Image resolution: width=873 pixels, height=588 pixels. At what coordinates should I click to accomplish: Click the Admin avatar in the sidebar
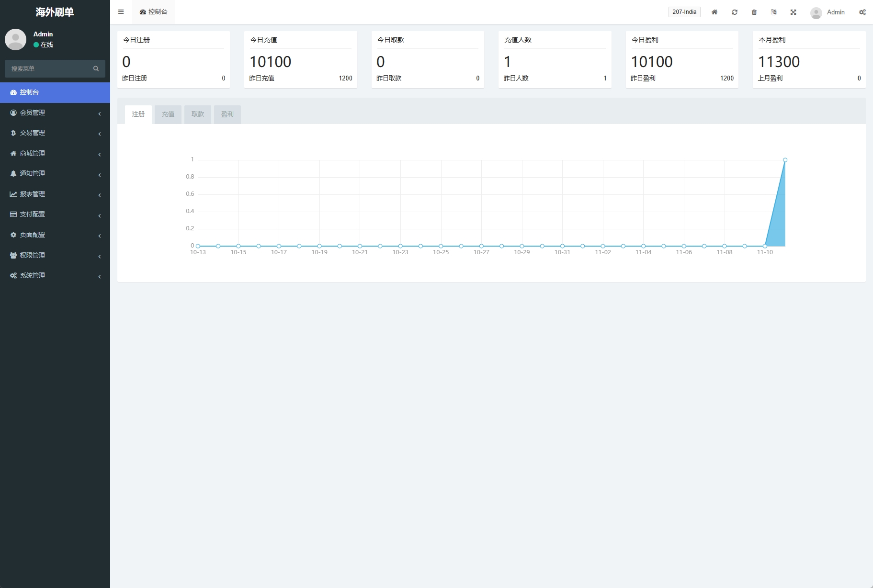point(15,39)
